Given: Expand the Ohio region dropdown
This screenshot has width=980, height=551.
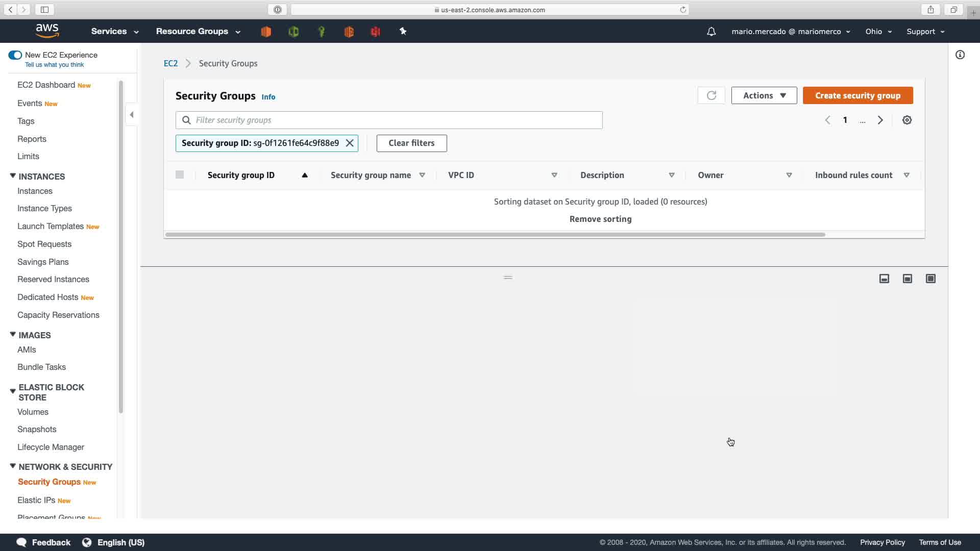Looking at the screenshot, I should [878, 32].
